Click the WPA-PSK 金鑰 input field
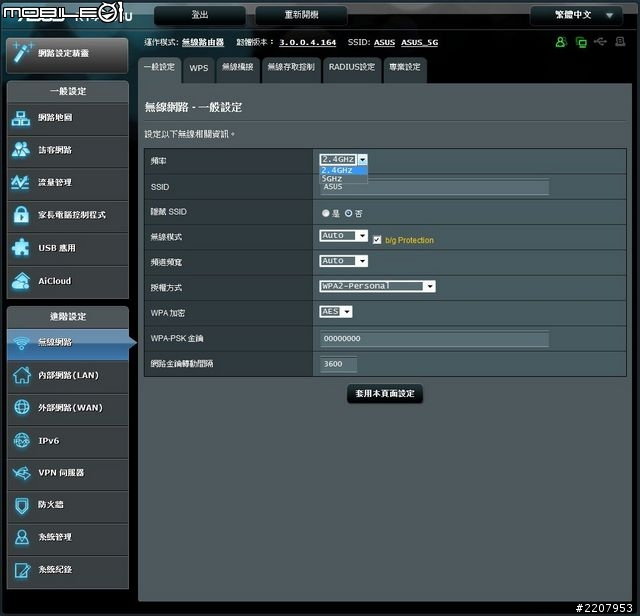The width and height of the screenshot is (640, 616). click(x=434, y=339)
